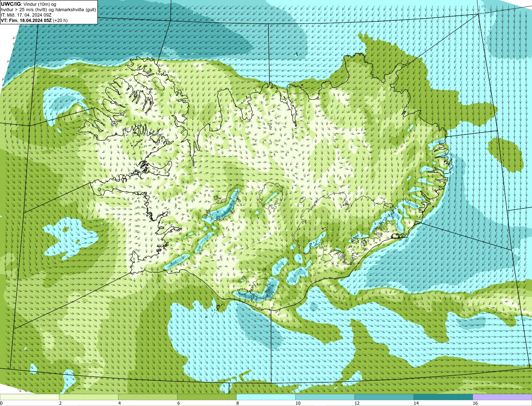The height and width of the screenshot is (406, 532).
Task: Click the lavender above-16 m/s legend swatch
Action: pyautogui.click(x=502, y=397)
